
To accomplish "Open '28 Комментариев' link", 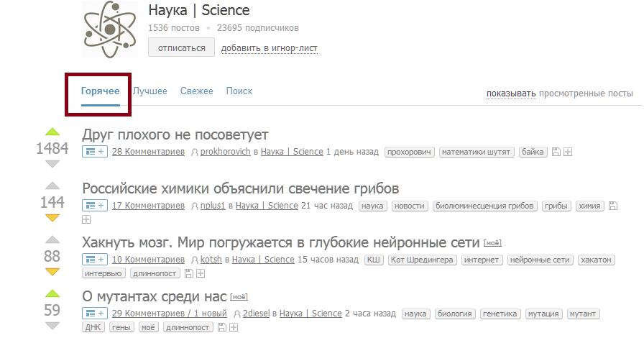I will pyautogui.click(x=148, y=152).
